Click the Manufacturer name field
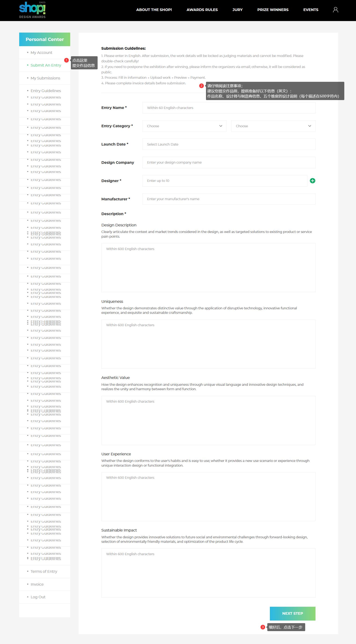 (x=229, y=199)
